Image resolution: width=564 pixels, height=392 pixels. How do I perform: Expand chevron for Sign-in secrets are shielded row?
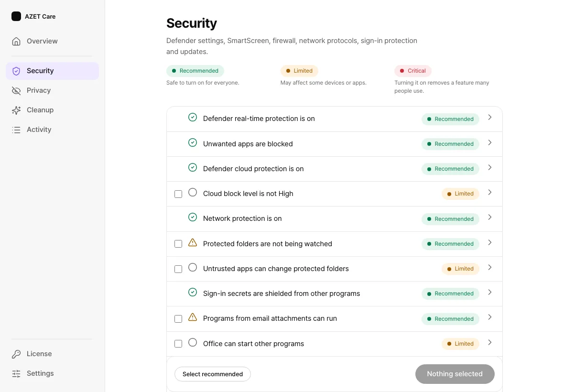coord(489,292)
